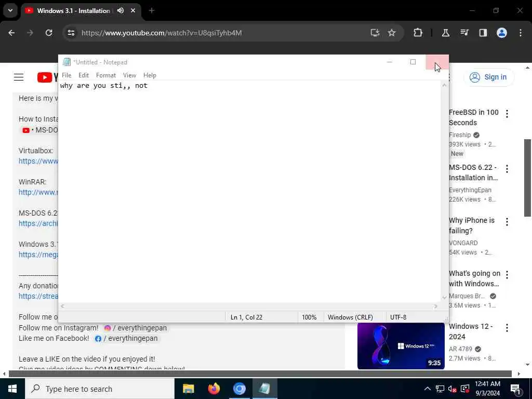The image size is (532, 399).
Task: Click the browser page horizontal scrollbar thumb
Action: [260, 374]
